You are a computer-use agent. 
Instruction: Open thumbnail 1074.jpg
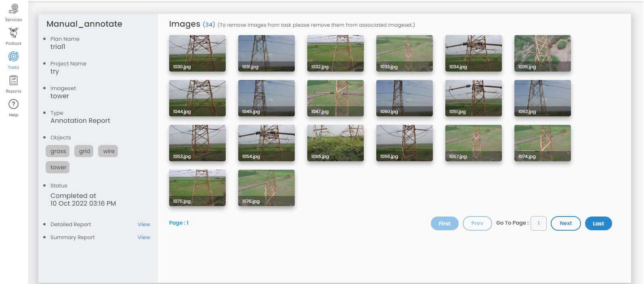coord(543,143)
